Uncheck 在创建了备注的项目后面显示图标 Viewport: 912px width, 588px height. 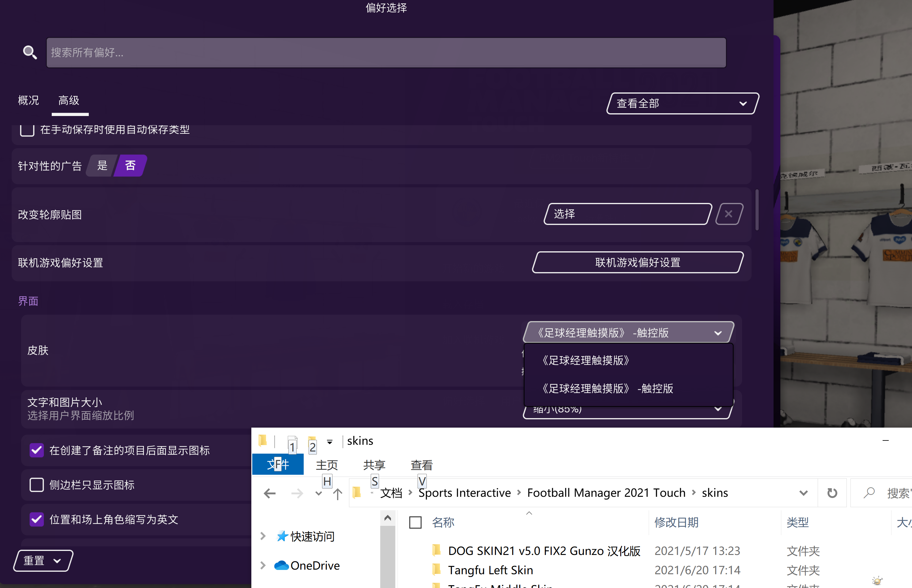point(37,451)
